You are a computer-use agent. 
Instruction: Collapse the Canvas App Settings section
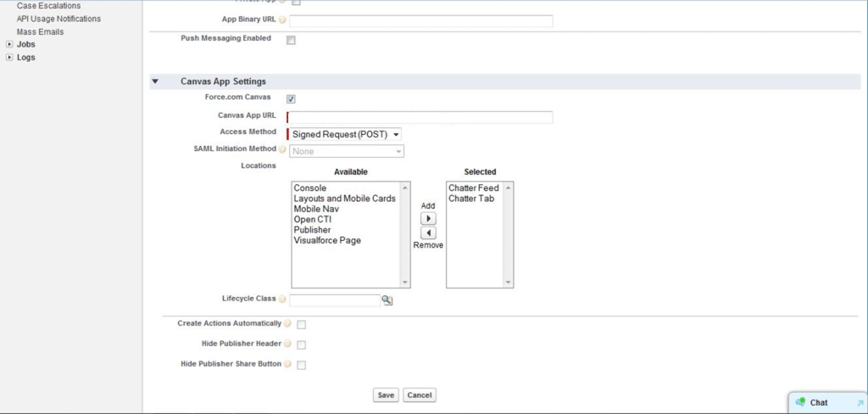tap(154, 82)
